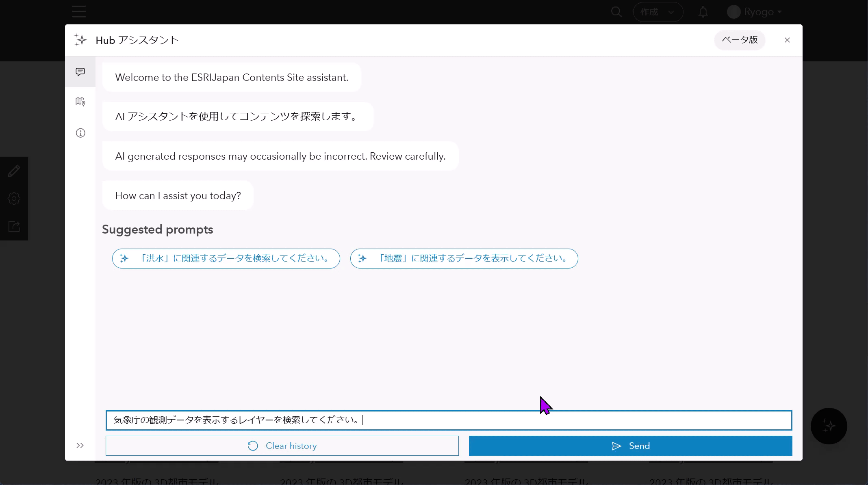Open the settings gear icon on left
Image resolution: width=868 pixels, height=485 pixels.
pyautogui.click(x=14, y=199)
